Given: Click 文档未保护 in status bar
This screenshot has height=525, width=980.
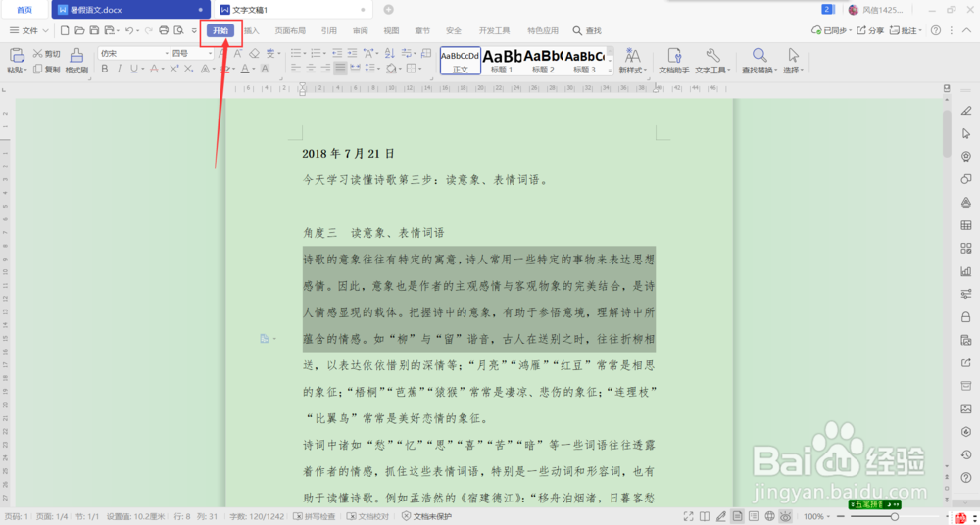Looking at the screenshot, I should (x=426, y=517).
